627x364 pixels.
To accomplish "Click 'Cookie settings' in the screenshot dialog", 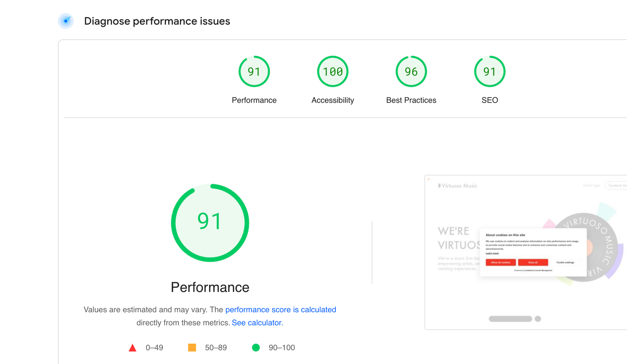I will coord(565,263).
